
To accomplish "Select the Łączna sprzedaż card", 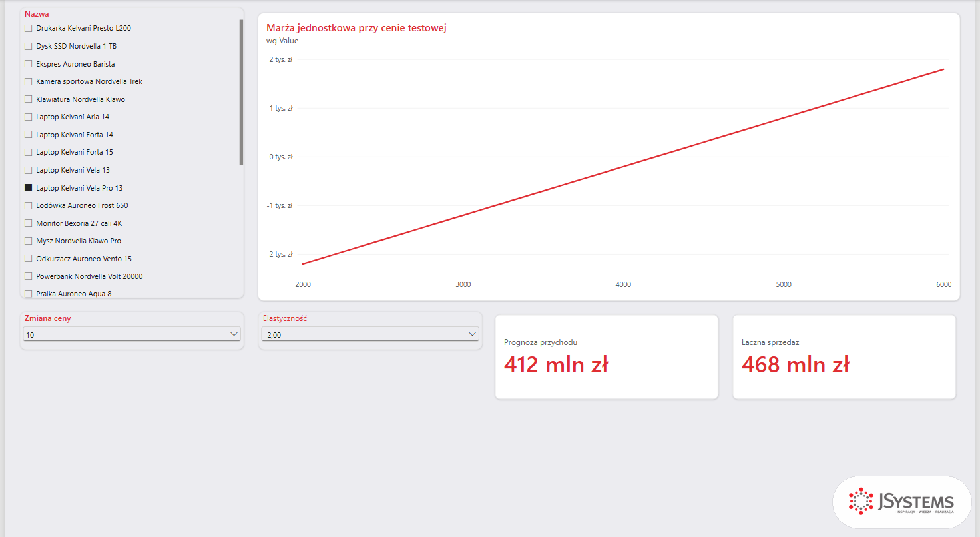I will pos(844,357).
